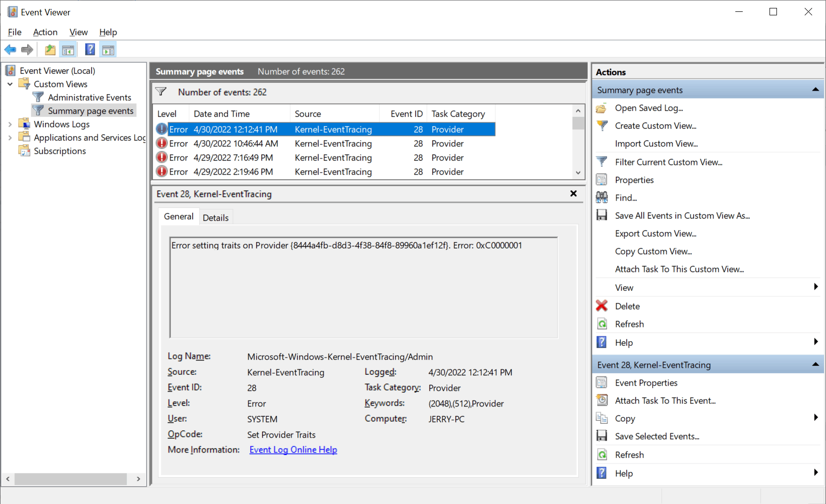Click the Properties icon in Actions pane
The image size is (826, 504).
[602, 180]
